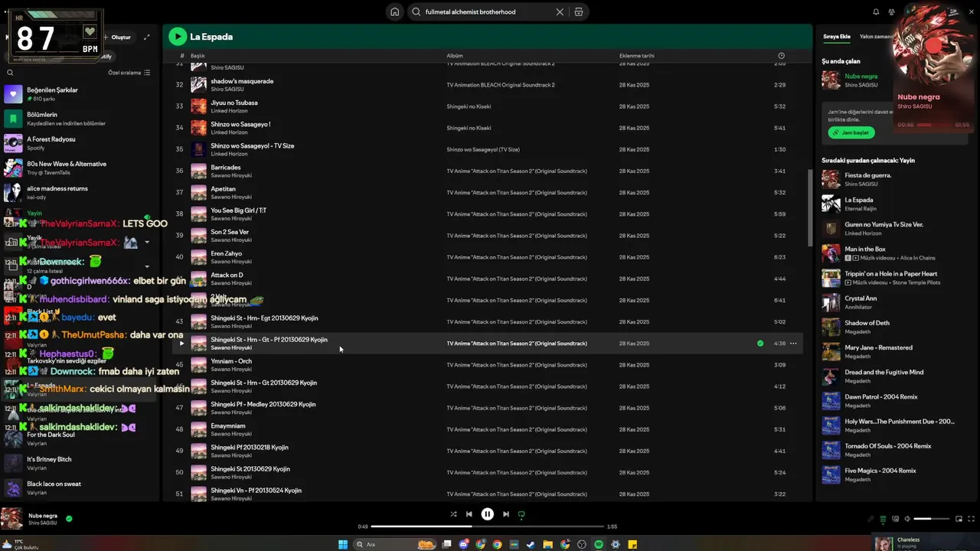Expand the library panel with the arrows icon
Image resolution: width=980 pixels, height=551 pixels.
click(147, 37)
